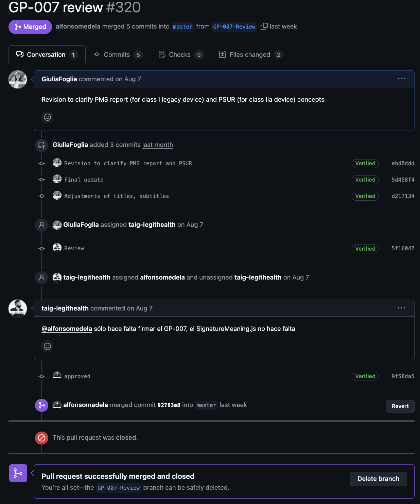Select the Conversation tab
This screenshot has height=504, width=420.
(x=47, y=55)
